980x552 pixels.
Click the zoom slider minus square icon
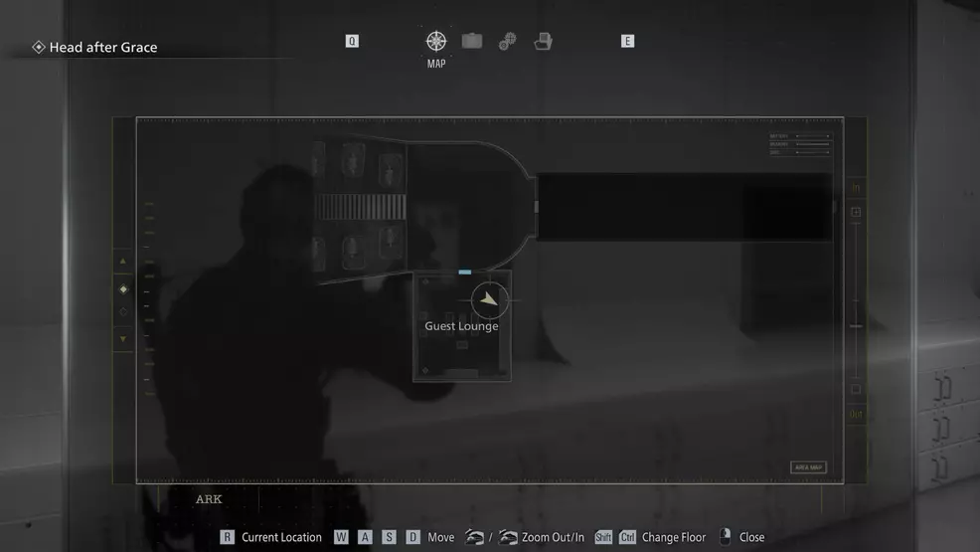click(x=856, y=389)
